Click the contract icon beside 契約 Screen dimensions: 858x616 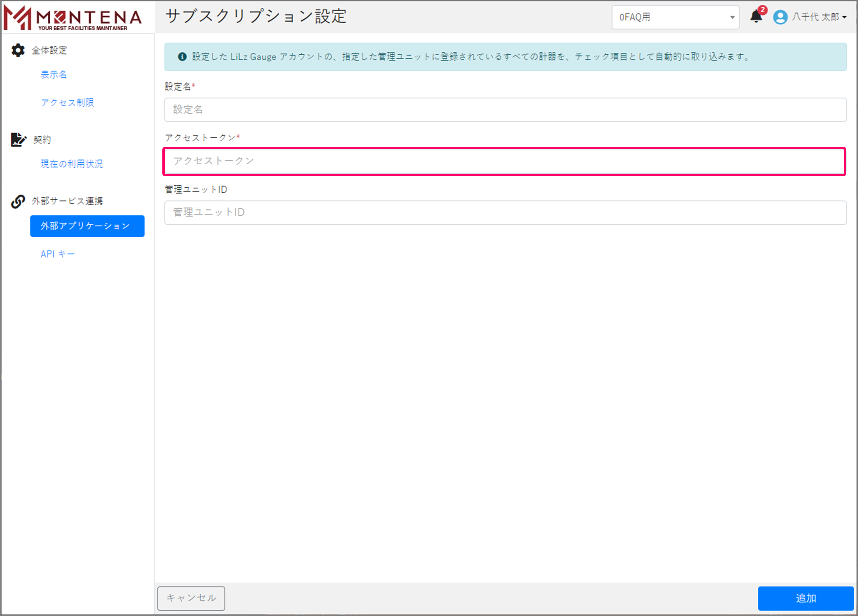click(18, 140)
